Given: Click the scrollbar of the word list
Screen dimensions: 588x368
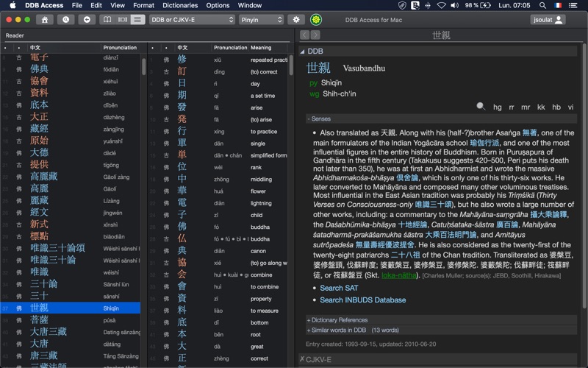Looking at the screenshot, I should pos(143,66).
